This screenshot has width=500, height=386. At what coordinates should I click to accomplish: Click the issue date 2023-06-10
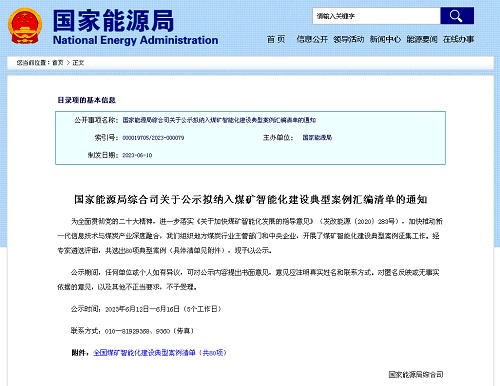click(x=137, y=155)
